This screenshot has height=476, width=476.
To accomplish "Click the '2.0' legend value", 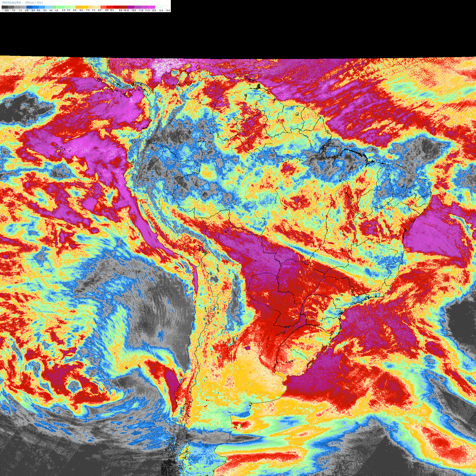I will pos(27,10).
